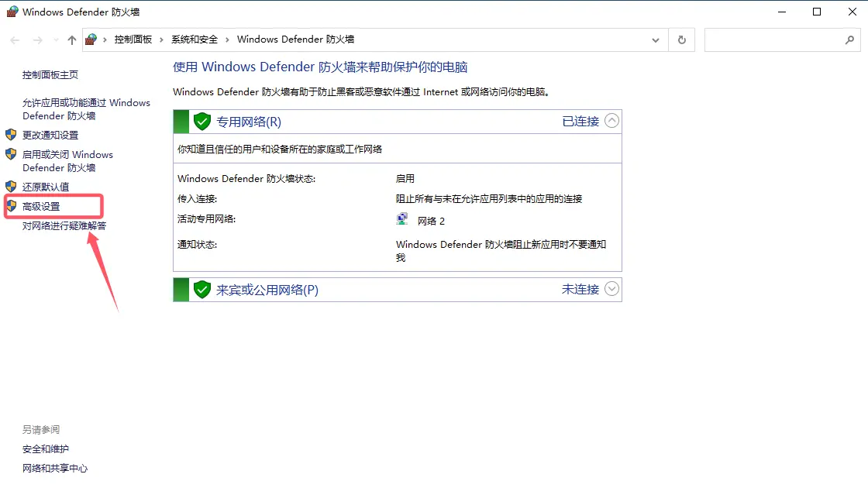Click 你知道且信任的用户和设备所在的家庭或工作网络 description
Screen dimensions: 868x488
click(280, 149)
